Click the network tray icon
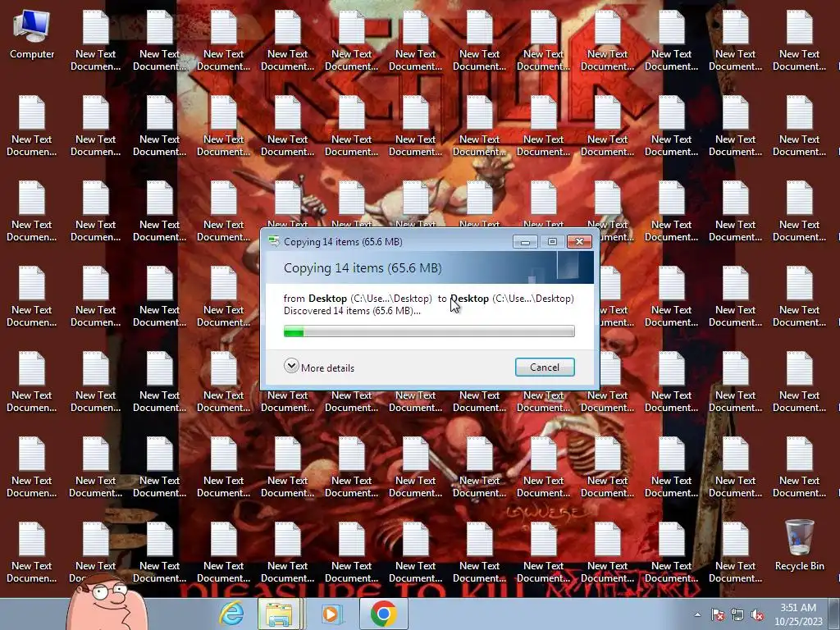 737,614
